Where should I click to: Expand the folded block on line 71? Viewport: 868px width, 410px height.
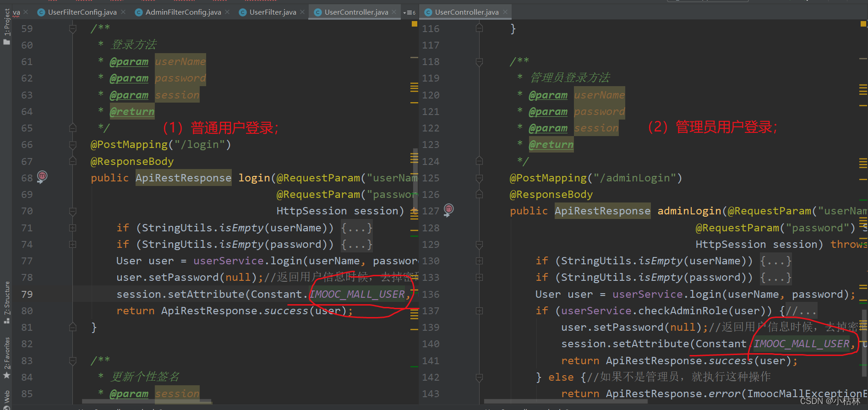tap(73, 228)
